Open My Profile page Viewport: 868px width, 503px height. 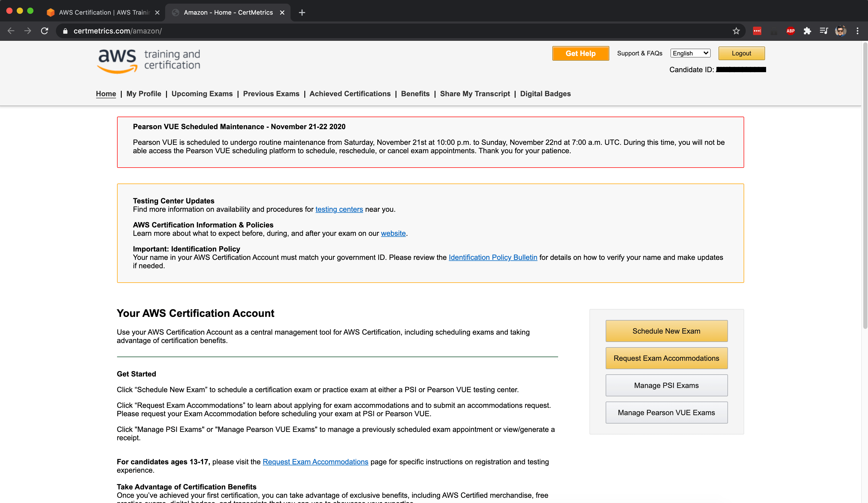(x=144, y=94)
